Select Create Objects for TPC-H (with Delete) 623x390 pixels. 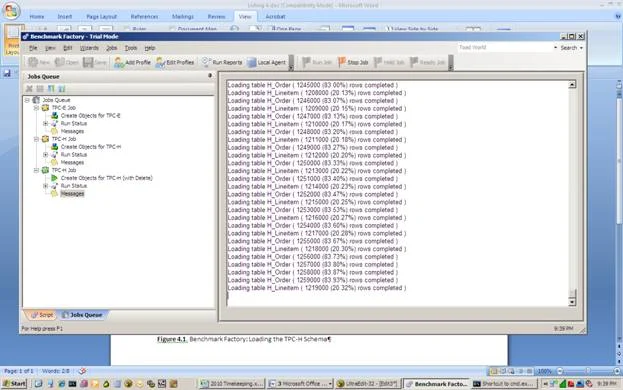click(106, 178)
